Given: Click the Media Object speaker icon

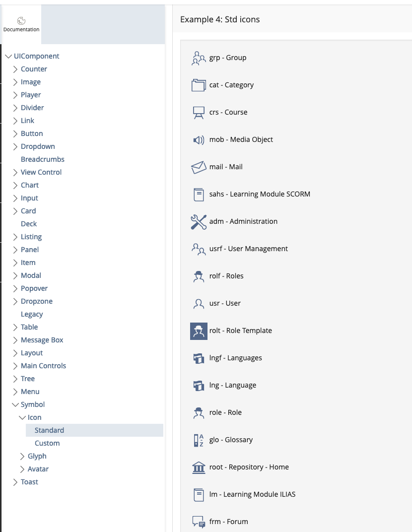Looking at the screenshot, I should (x=199, y=140).
